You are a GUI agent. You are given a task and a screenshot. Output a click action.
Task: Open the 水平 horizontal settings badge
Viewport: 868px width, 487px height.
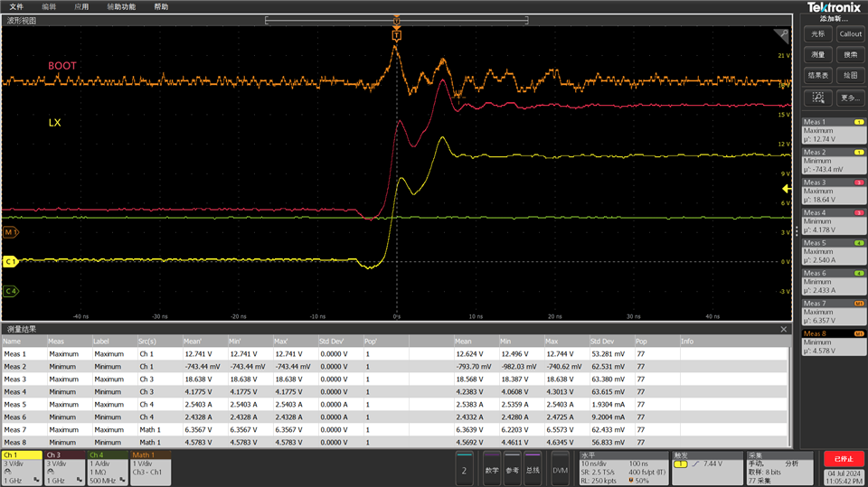tap(625, 469)
